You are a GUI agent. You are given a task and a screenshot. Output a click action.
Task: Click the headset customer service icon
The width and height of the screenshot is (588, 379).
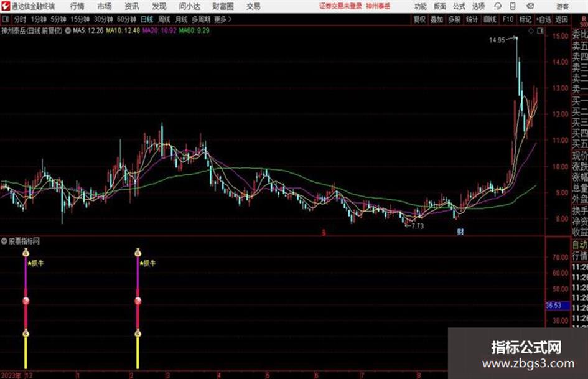point(498,6)
